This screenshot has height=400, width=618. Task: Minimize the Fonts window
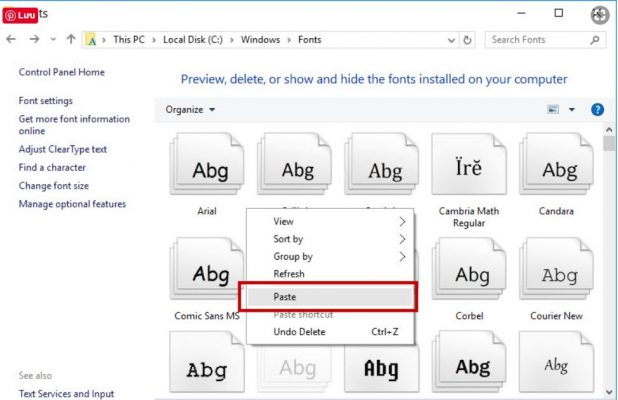click(521, 13)
